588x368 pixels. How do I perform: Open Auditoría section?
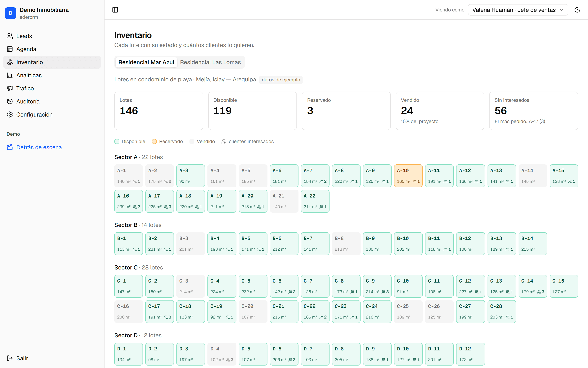52,101
